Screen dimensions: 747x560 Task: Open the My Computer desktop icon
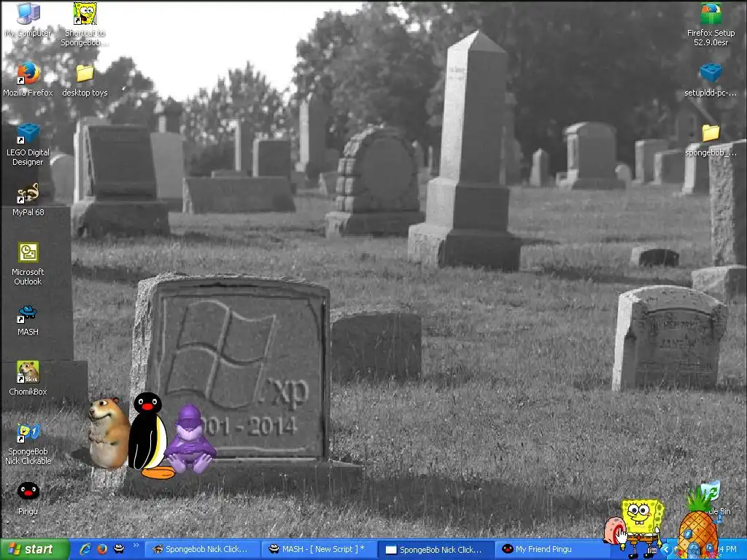click(x=28, y=20)
